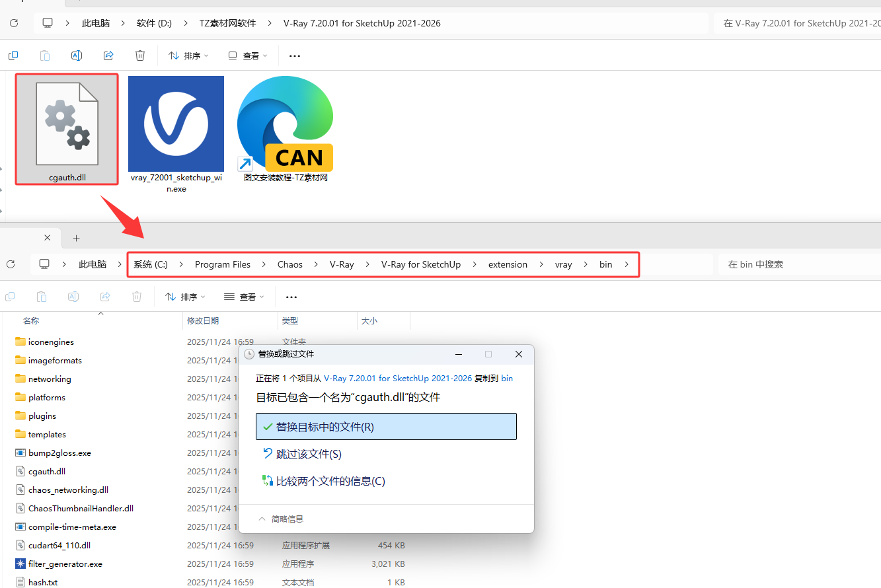Expand the 简略信息 details section in the dialog
The height and width of the screenshot is (588, 881).
click(x=281, y=519)
